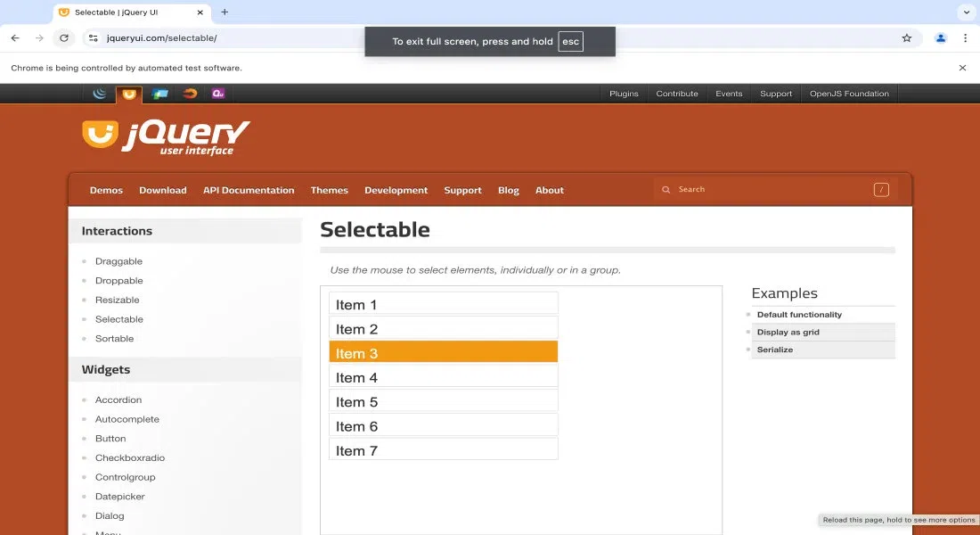
Task: Open the Blog menu item
Action: click(x=509, y=190)
